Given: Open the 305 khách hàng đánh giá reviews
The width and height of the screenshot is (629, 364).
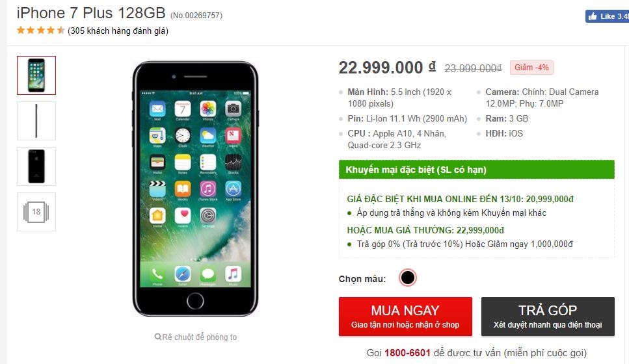Looking at the screenshot, I should [x=118, y=31].
